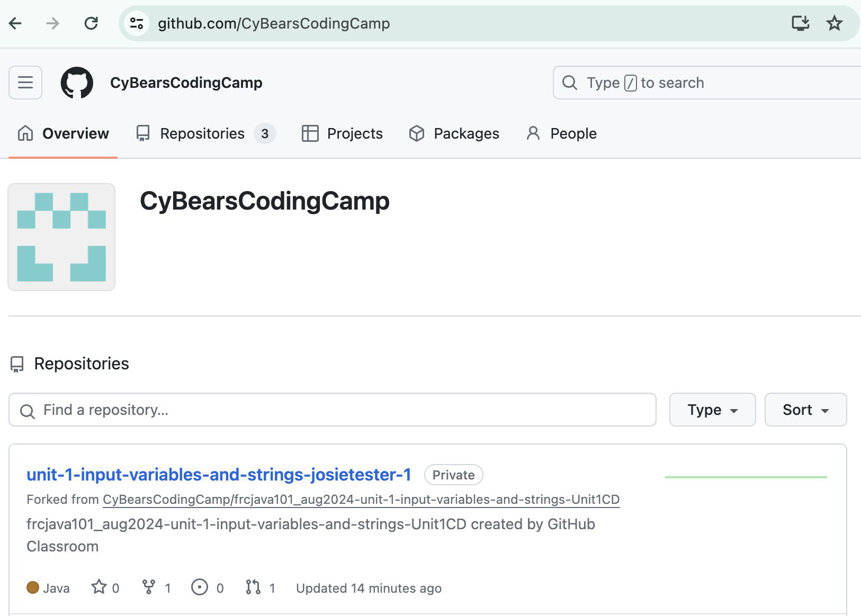
Task: Go to GitHub home via Octocat logo
Action: (x=77, y=83)
